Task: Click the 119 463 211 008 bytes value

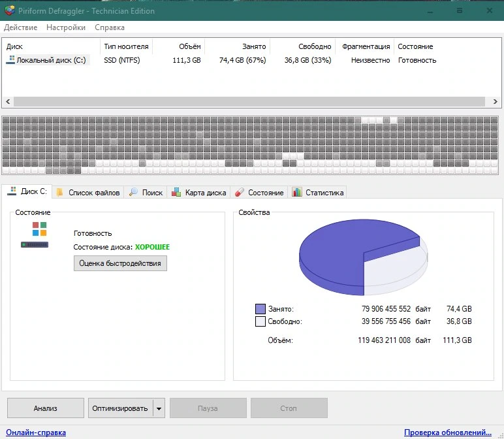Action: point(384,340)
